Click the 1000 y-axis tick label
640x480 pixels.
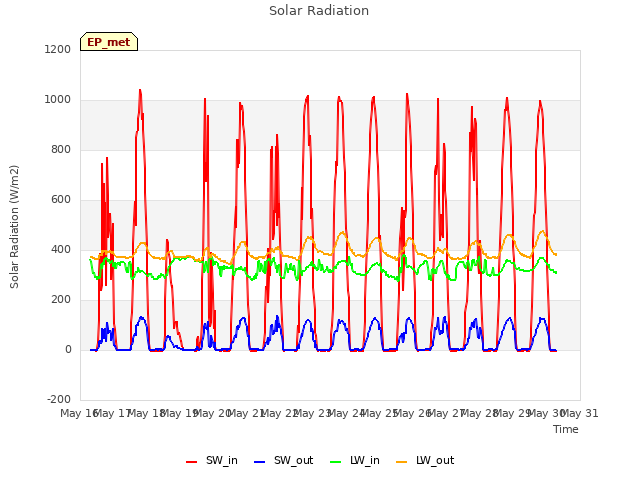[x=58, y=100]
